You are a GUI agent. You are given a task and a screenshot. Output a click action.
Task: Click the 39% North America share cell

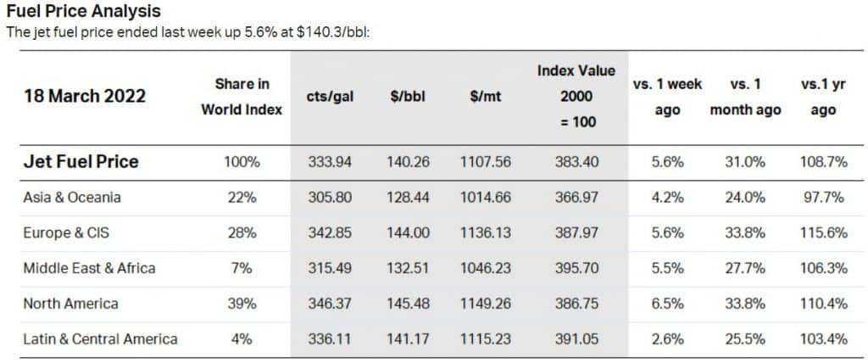click(242, 304)
